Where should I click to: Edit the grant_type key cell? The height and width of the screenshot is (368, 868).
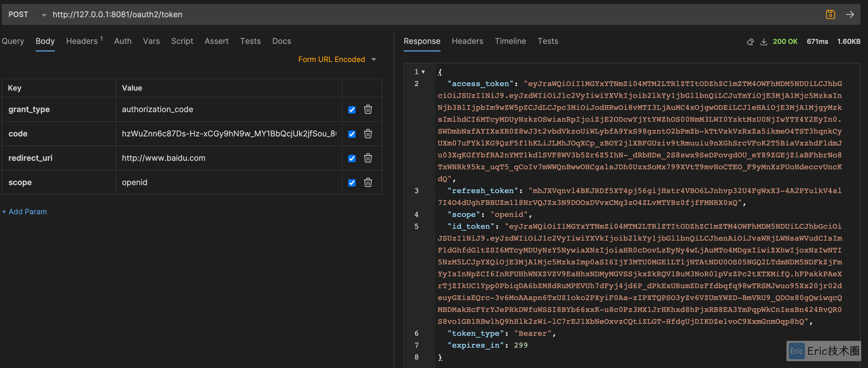(x=59, y=109)
